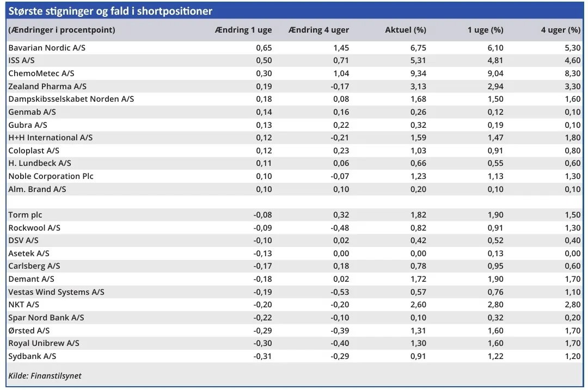The image size is (588, 390).
Task: Click the '(Ændringer i procentpoint)' header label
Action: (x=62, y=30)
